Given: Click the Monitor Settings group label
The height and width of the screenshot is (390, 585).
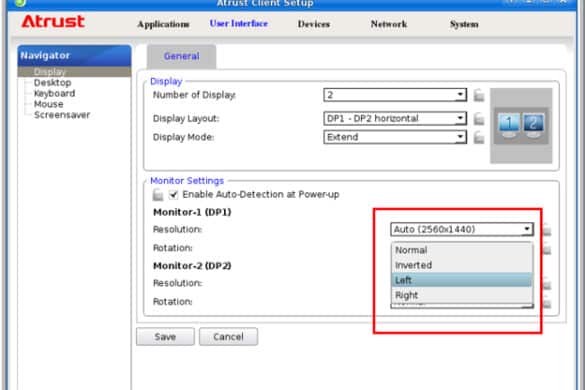Looking at the screenshot, I should [187, 181].
